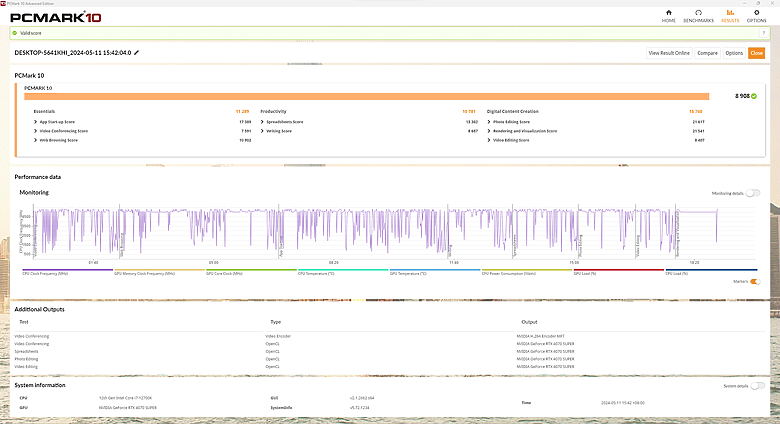Switch to the Results tab
Image resolution: width=780 pixels, height=424 pixels.
730,16
